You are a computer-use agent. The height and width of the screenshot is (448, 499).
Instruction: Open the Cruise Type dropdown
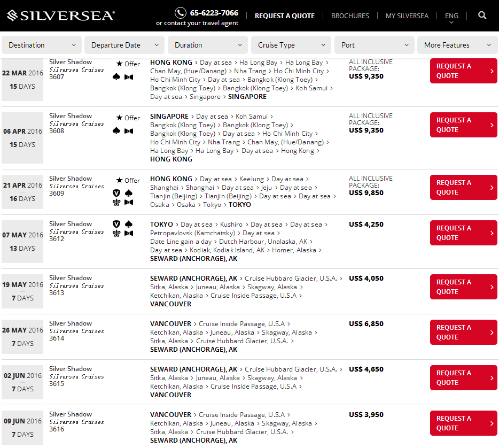[291, 45]
